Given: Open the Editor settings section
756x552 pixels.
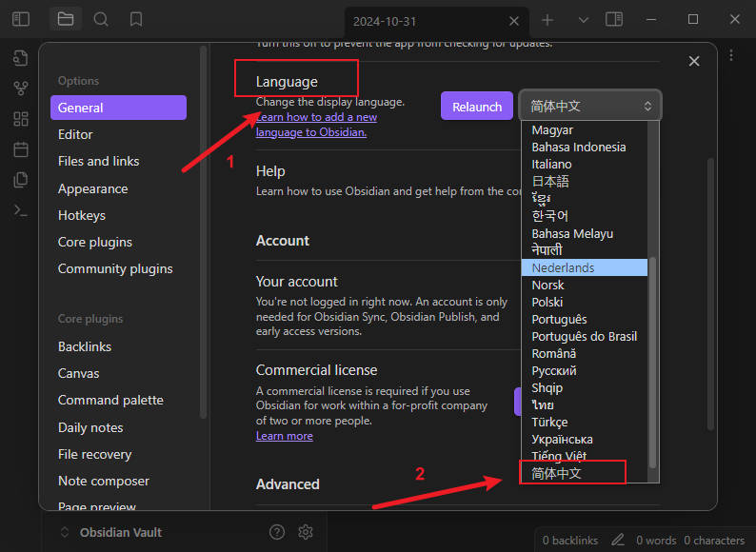Looking at the screenshot, I should coord(118,134).
